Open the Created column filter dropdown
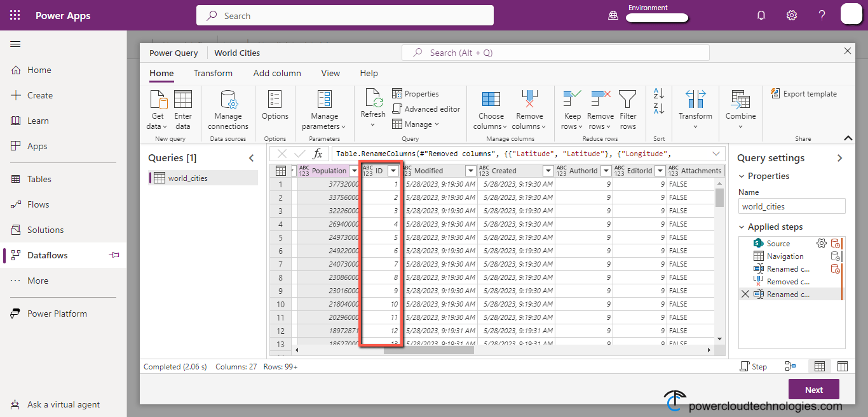 pos(548,171)
